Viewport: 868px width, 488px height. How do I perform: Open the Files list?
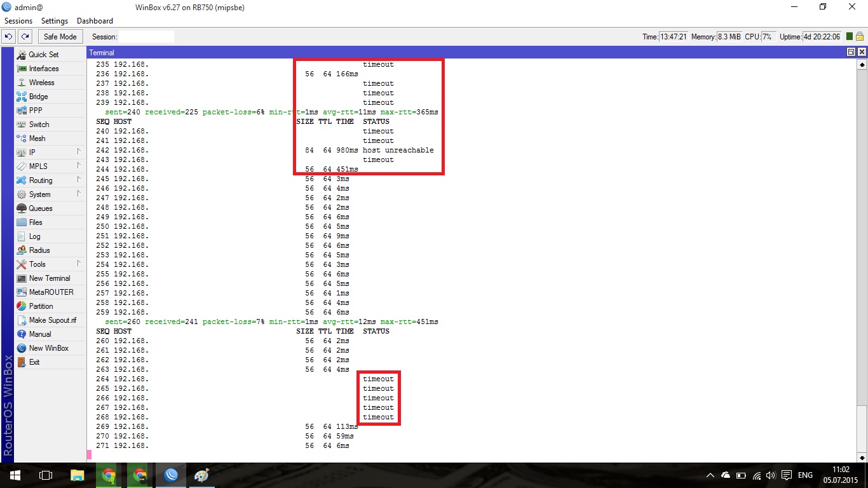point(36,222)
